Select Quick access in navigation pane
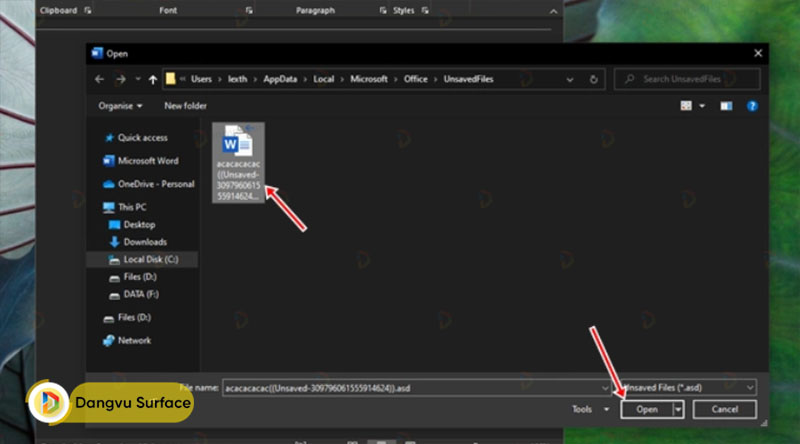 coord(142,138)
